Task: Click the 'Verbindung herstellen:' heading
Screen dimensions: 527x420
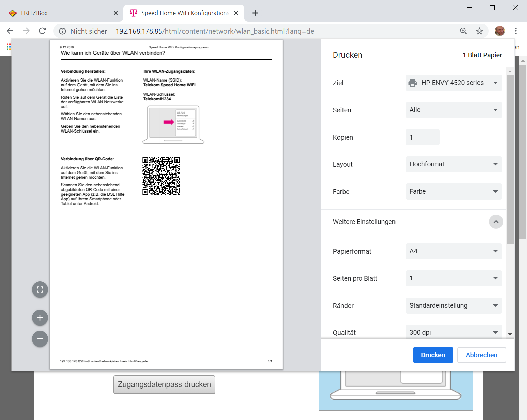Action: pyautogui.click(x=83, y=71)
